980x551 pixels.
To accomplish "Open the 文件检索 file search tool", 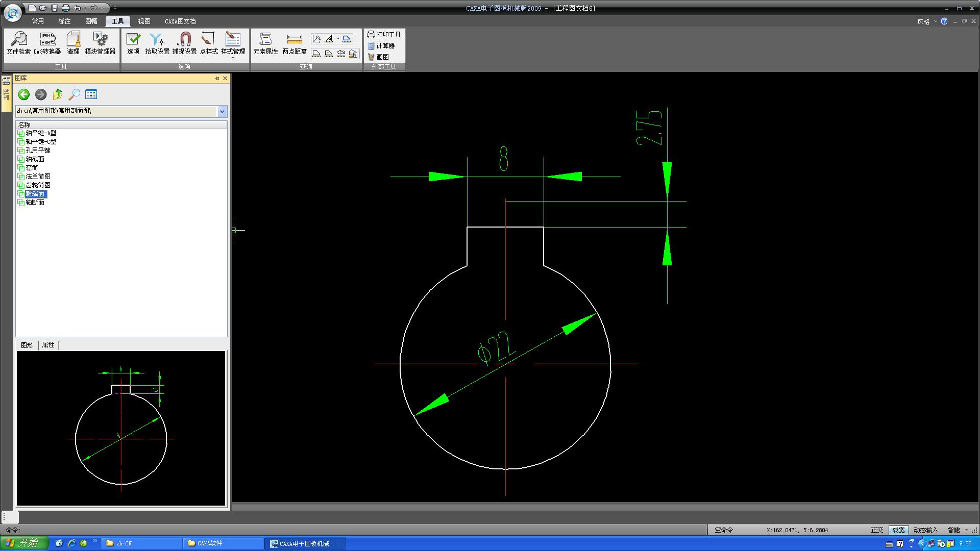I will pyautogui.click(x=18, y=43).
